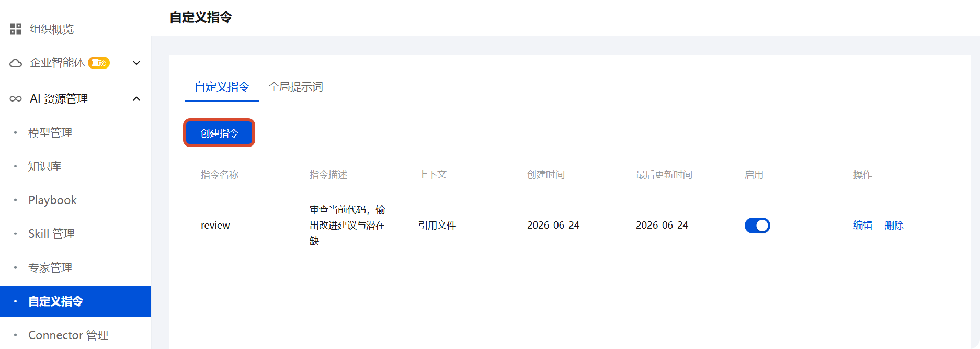Click the infinity icon beside AI 资源管理
This screenshot has height=349, width=980.
[x=16, y=98]
